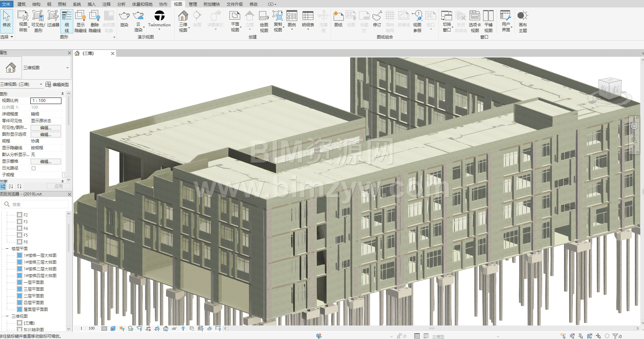Click the 修订 (Revisions) cloud icon
The image size is (644, 339).
point(377,16)
